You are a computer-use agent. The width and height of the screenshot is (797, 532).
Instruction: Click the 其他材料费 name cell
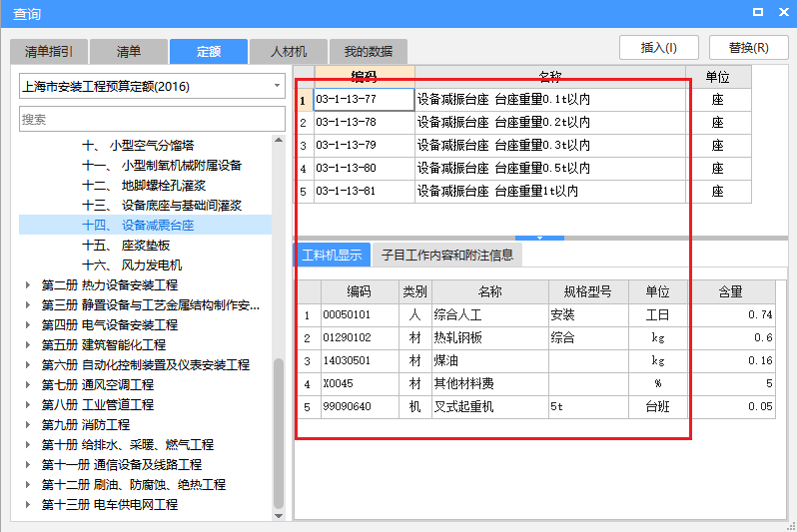[490, 383]
